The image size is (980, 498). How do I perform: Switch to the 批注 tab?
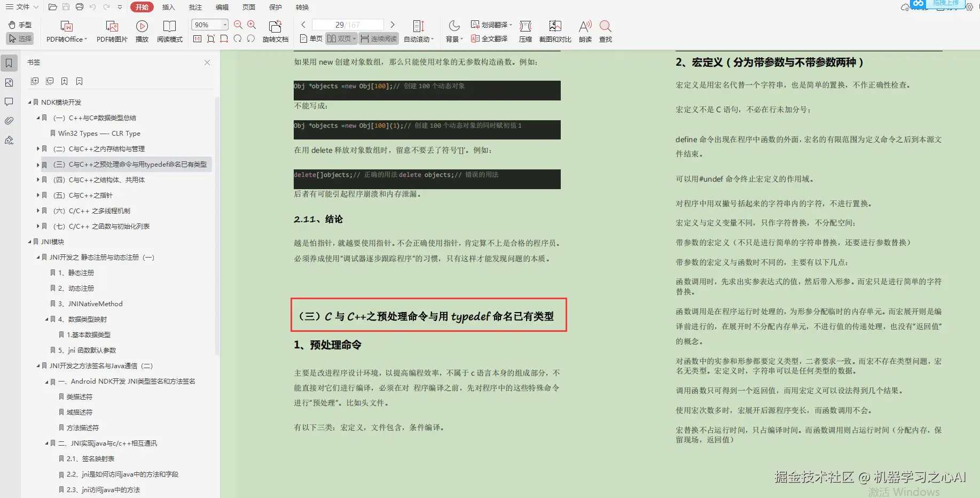pos(195,7)
